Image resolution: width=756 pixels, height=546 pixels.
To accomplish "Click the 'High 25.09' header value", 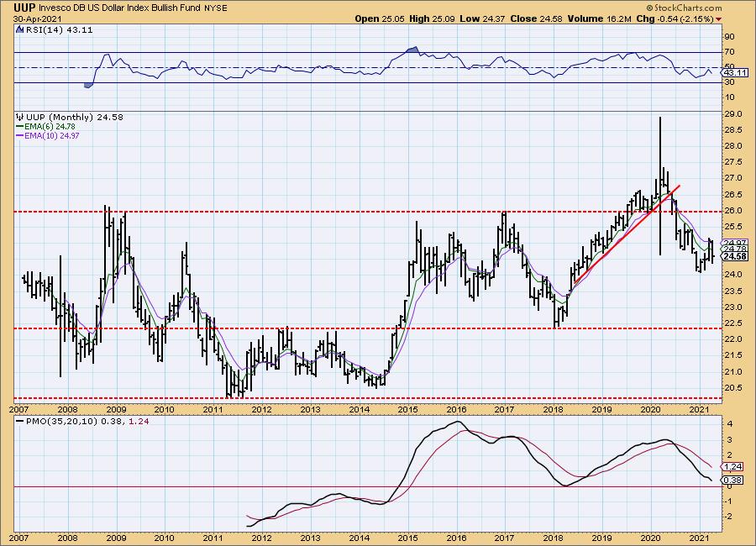I will tap(432, 18).
